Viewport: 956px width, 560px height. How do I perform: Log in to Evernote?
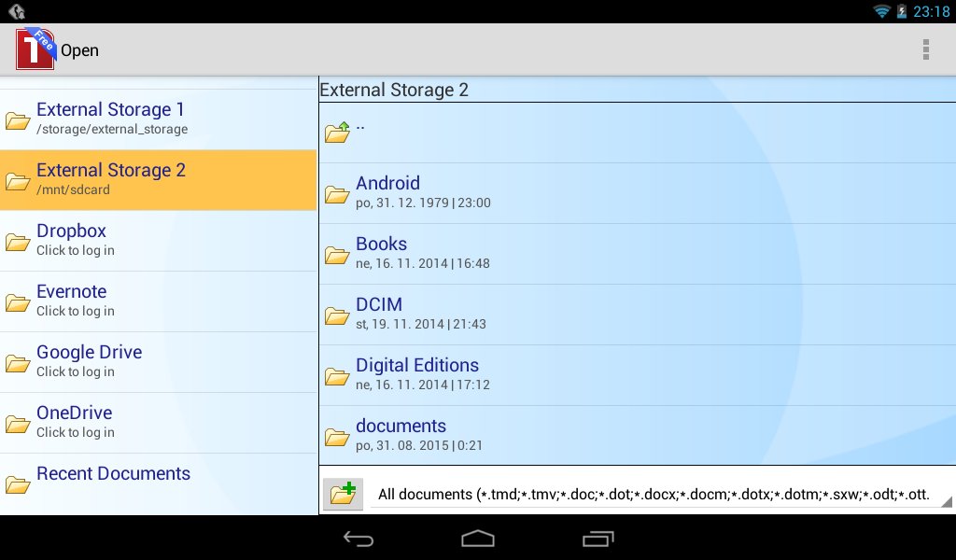coord(159,301)
